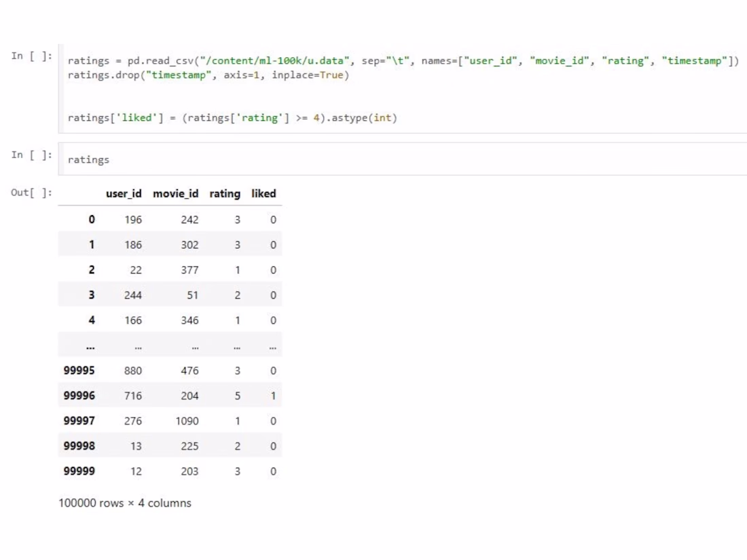Click movie_id value 476

189,371
